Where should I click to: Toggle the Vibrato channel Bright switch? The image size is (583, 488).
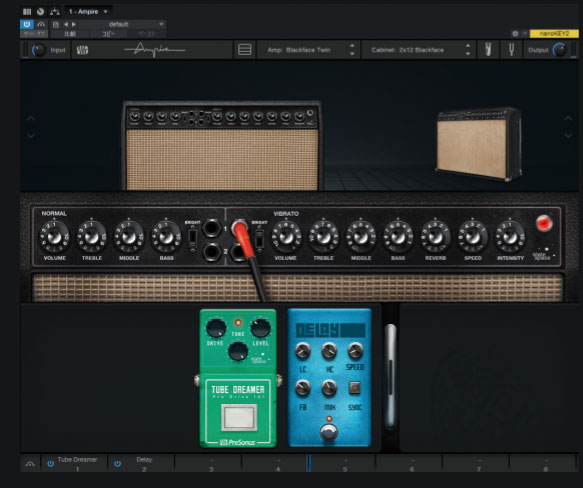pyautogui.click(x=260, y=238)
